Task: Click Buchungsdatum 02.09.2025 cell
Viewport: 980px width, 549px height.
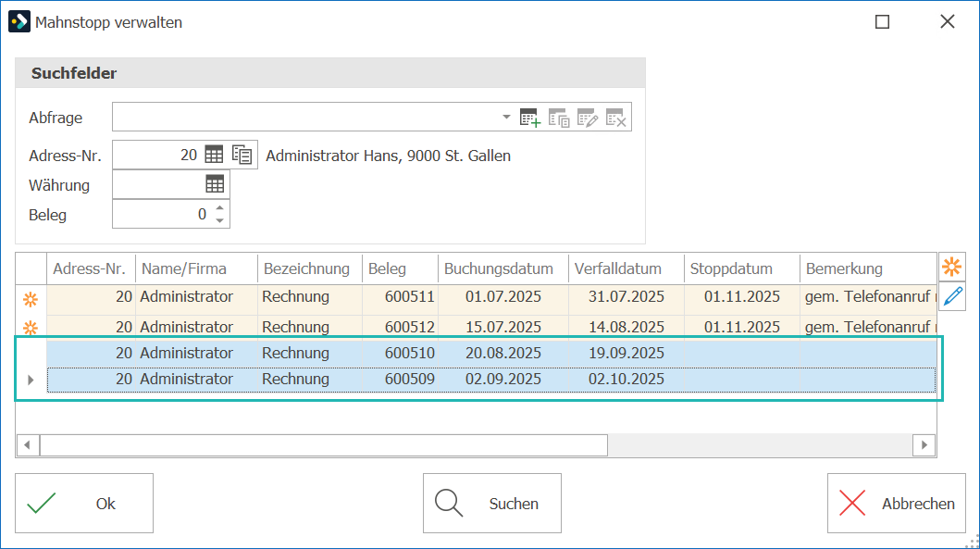Action: (503, 379)
